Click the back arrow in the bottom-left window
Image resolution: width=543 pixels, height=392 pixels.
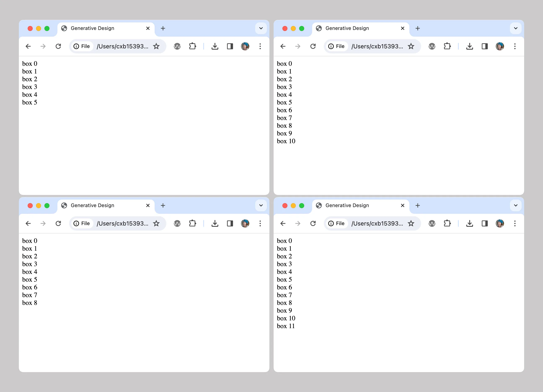pyautogui.click(x=28, y=223)
